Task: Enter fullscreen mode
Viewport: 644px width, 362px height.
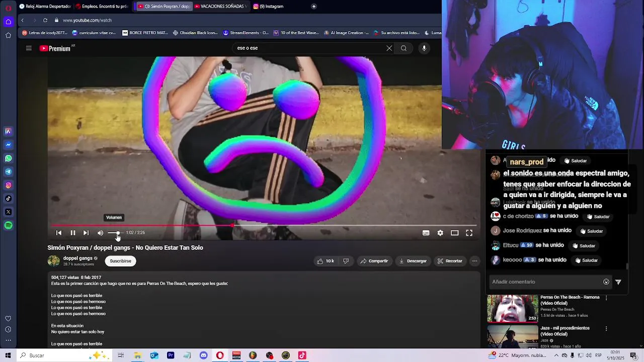Action: (x=469, y=233)
